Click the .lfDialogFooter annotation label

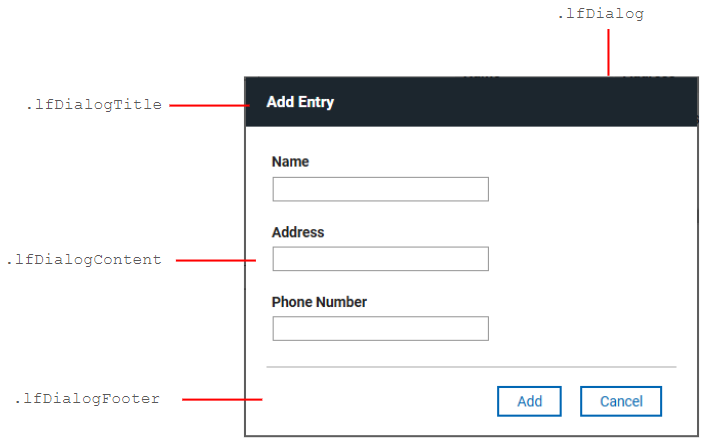[x=87, y=399]
